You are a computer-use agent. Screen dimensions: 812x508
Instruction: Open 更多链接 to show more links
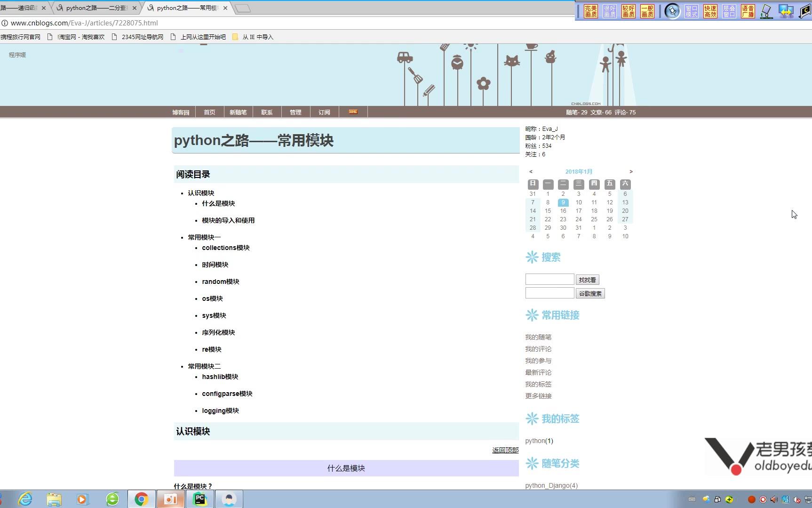pos(538,395)
